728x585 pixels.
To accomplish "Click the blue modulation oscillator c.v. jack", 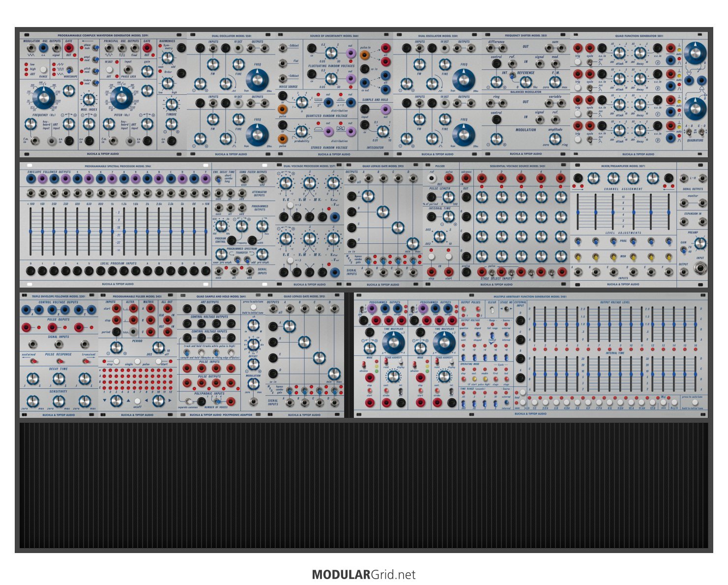I will coord(43,48).
